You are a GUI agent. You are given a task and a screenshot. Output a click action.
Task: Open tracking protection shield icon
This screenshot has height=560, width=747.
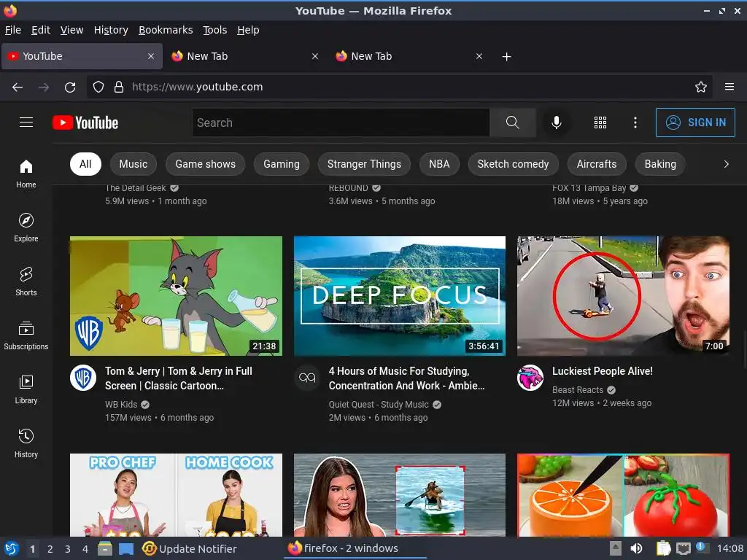(x=98, y=87)
